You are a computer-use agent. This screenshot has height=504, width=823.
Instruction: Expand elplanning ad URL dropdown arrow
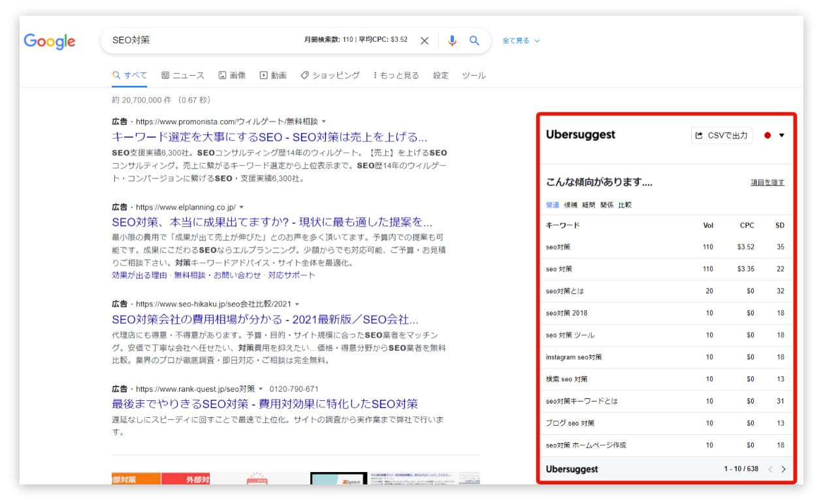point(241,207)
